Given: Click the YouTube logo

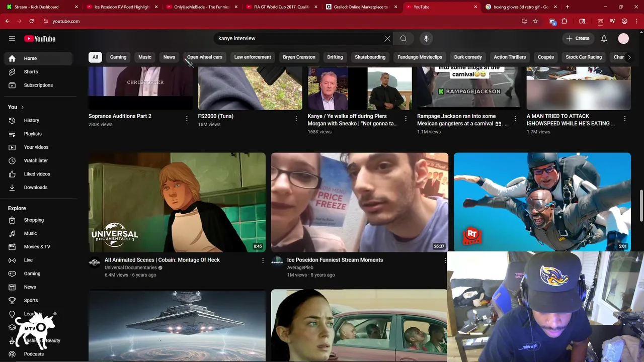Looking at the screenshot, I should click(40, 39).
